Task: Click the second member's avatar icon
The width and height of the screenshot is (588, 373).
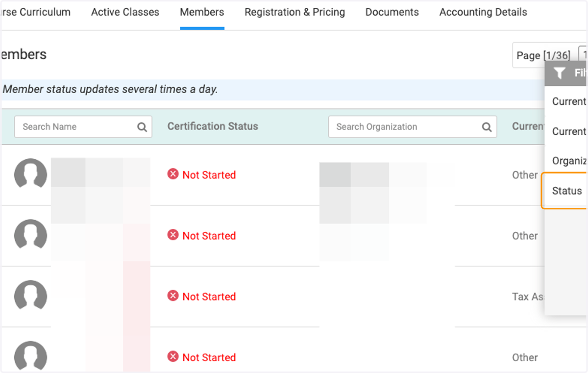Action: coord(30,235)
